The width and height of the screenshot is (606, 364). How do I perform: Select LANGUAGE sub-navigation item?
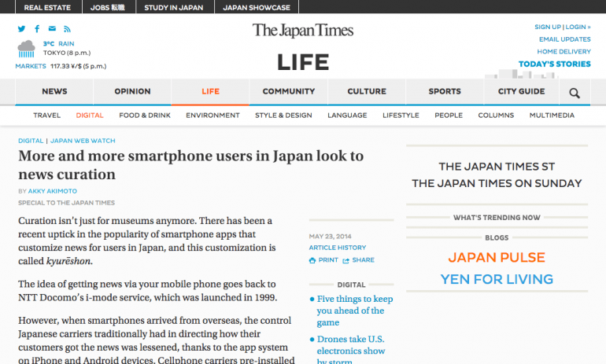[x=347, y=116]
